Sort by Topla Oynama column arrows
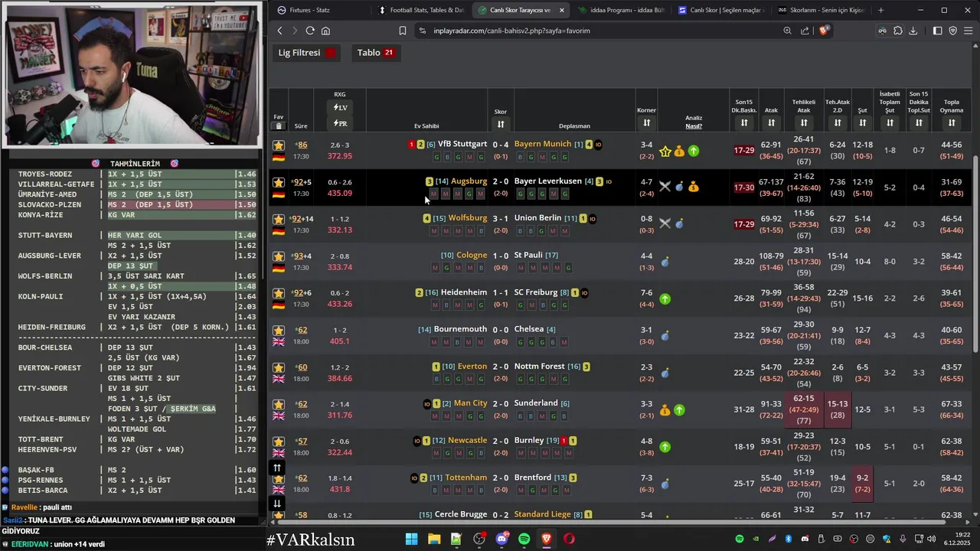Viewport: 980px width, 551px height. pos(952,122)
